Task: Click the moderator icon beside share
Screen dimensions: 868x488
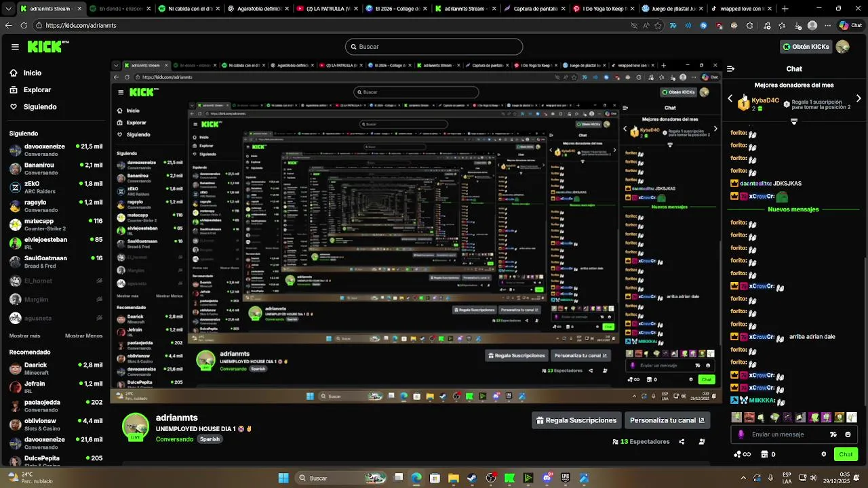Action: 702,442
